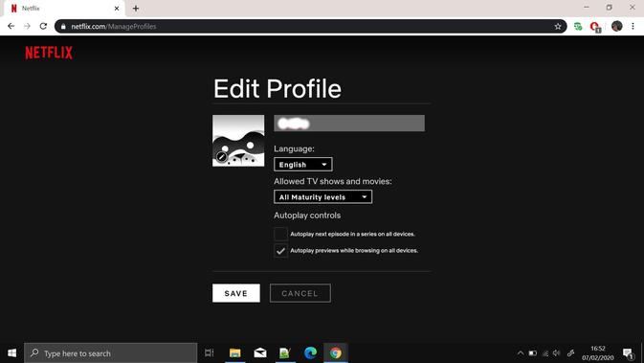The height and width of the screenshot is (363, 644).
Task: Click the 'Autoplay previews while browsing' label text
Action: click(x=354, y=250)
